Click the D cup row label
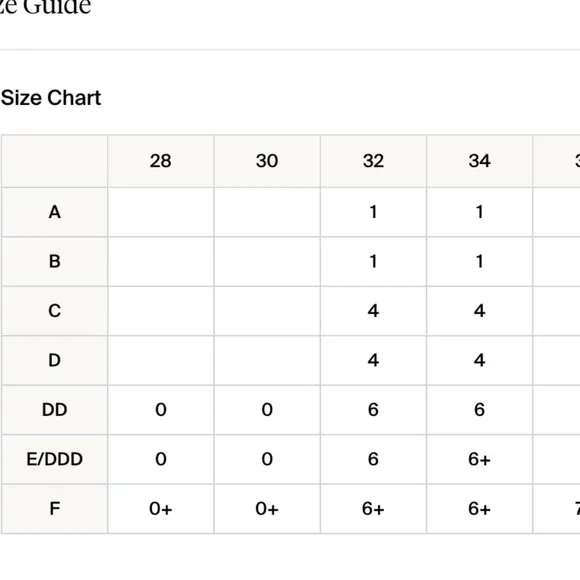 click(x=54, y=361)
